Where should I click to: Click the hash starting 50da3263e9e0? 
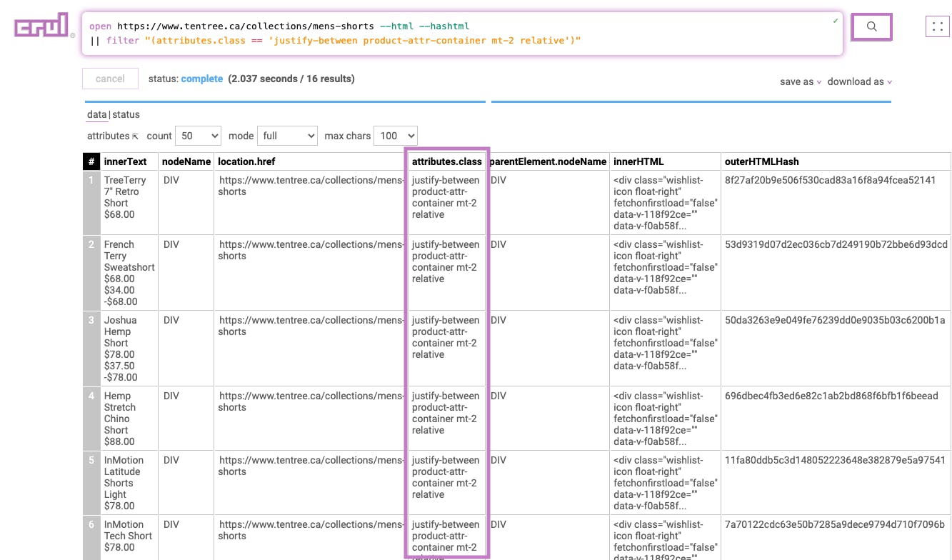[x=834, y=320]
